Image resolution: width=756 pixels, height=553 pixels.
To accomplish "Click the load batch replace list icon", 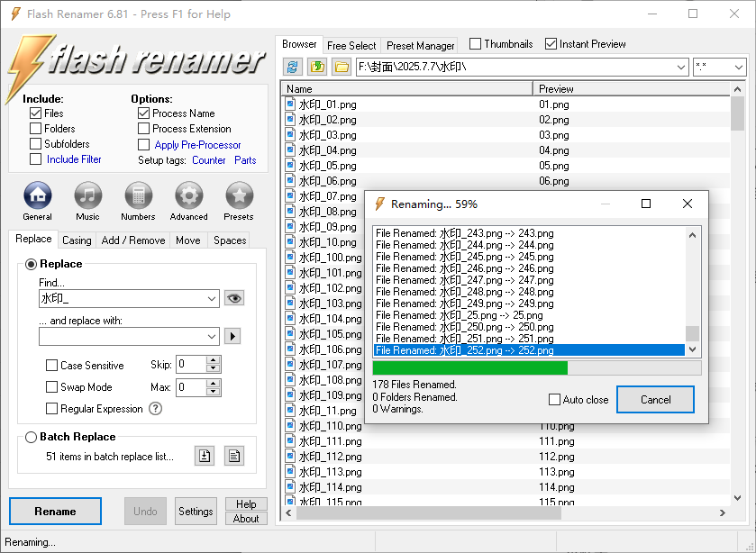I will pyautogui.click(x=205, y=456).
